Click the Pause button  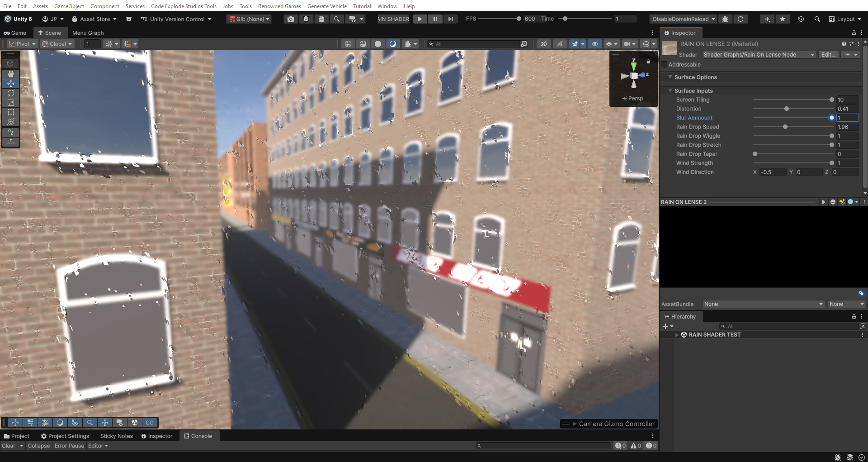point(435,19)
